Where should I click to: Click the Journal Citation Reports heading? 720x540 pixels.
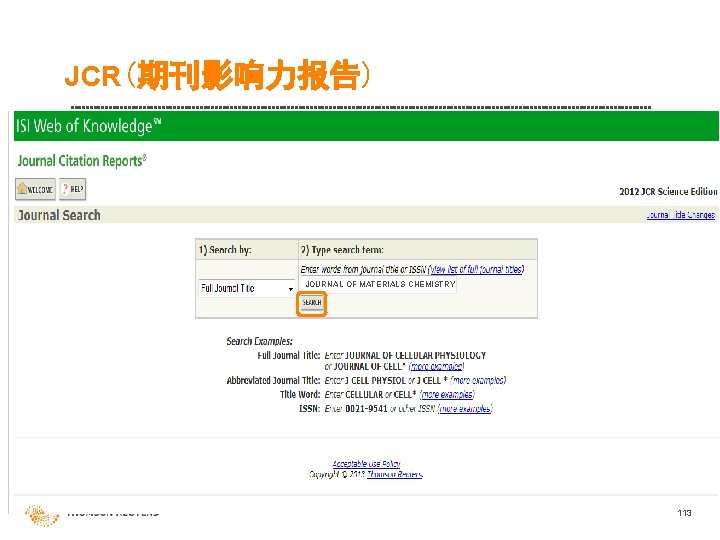click(x=82, y=161)
